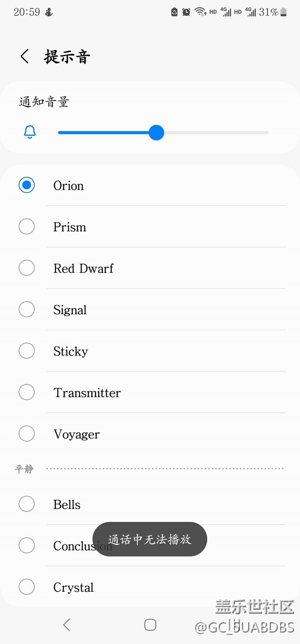The image size is (300, 644).
Task: Tap the 通话中无法播放 toast message
Action: pyautogui.click(x=150, y=539)
